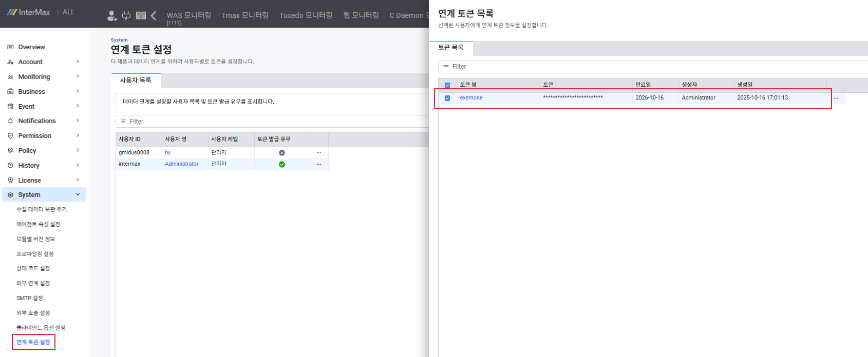Open more options for intermax user row
This screenshot has height=357, width=868.
(x=319, y=164)
